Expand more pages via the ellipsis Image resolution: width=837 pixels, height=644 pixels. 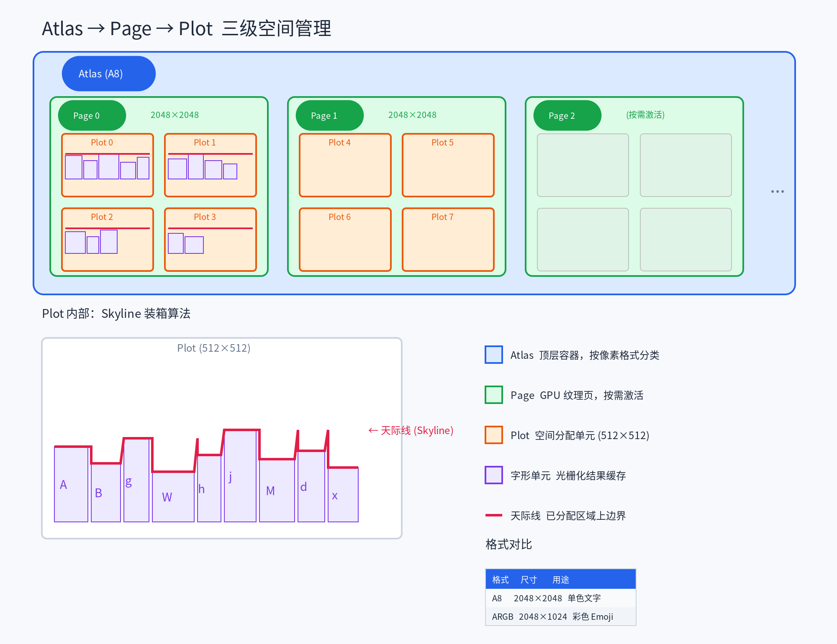[x=778, y=191]
